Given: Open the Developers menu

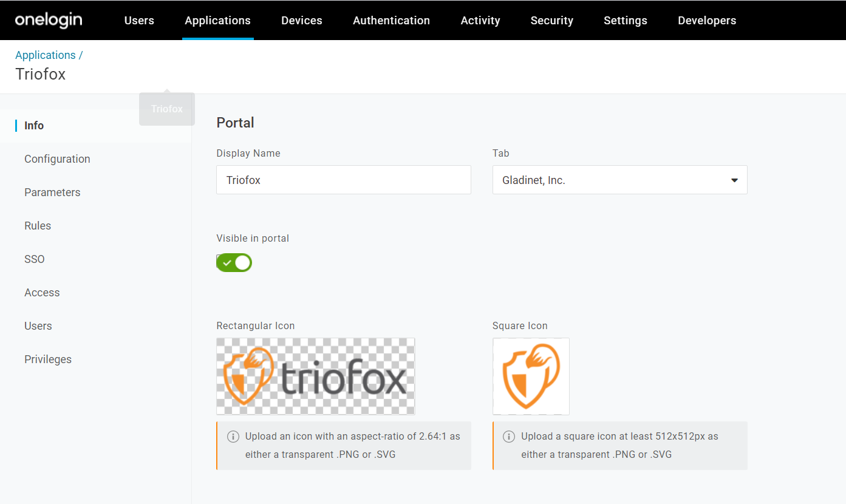Looking at the screenshot, I should tap(707, 20).
